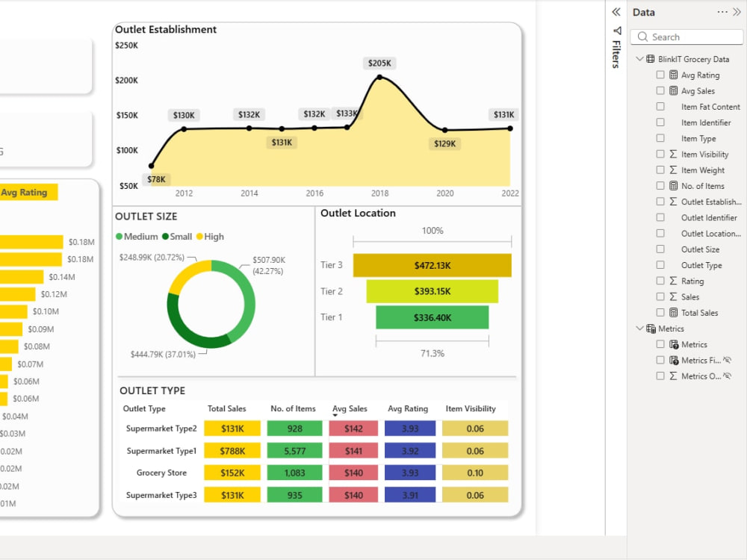
Task: Click the Supermarket Type3 row label
Action: point(161,495)
